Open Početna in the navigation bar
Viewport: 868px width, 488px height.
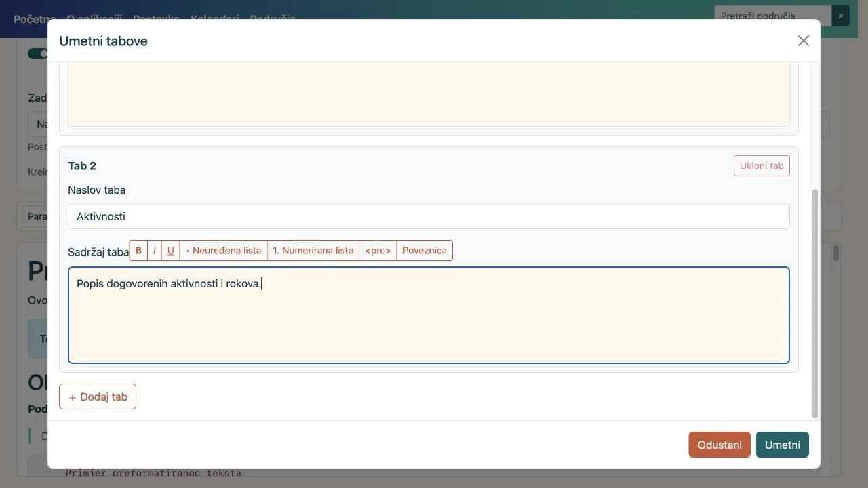tap(34, 18)
